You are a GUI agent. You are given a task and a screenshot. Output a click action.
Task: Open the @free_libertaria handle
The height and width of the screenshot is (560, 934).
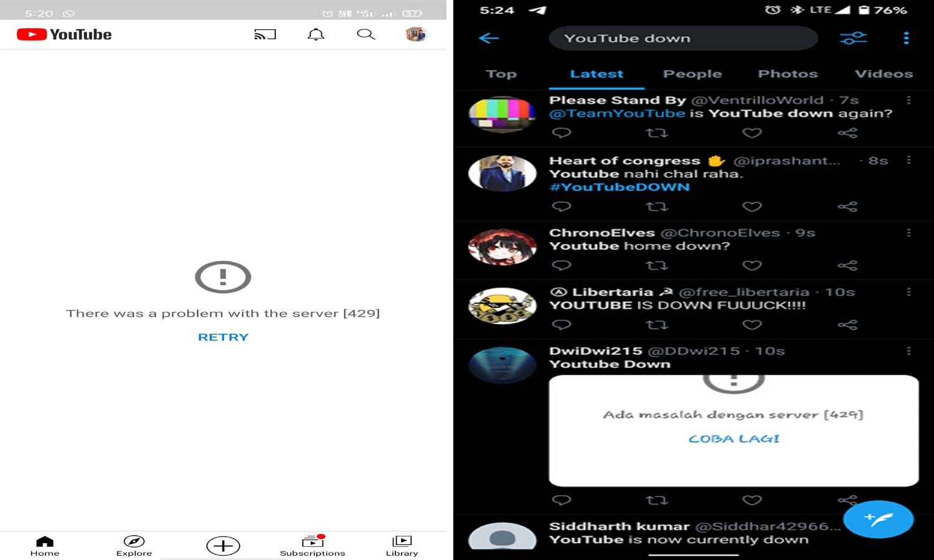click(x=744, y=292)
